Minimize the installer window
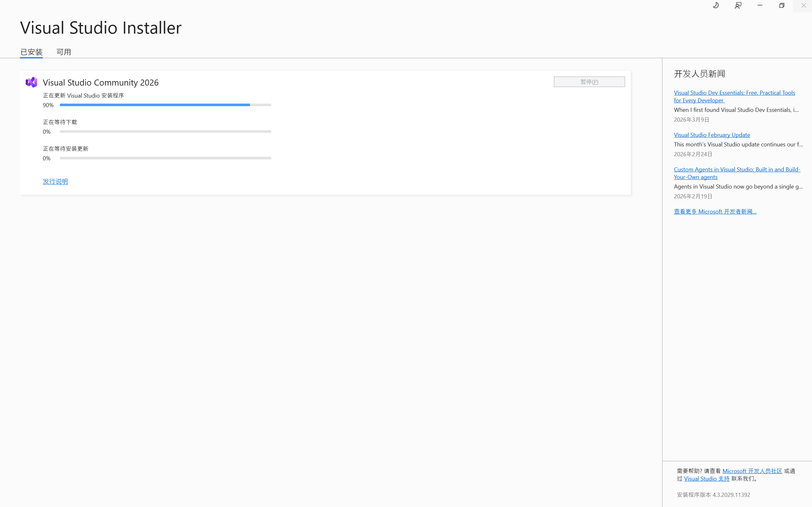This screenshot has width=812, height=507. [x=760, y=5]
